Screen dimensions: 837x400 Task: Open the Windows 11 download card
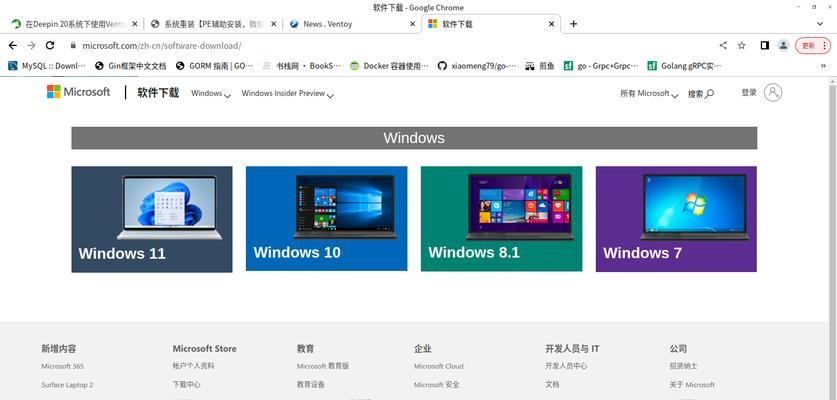(x=152, y=219)
